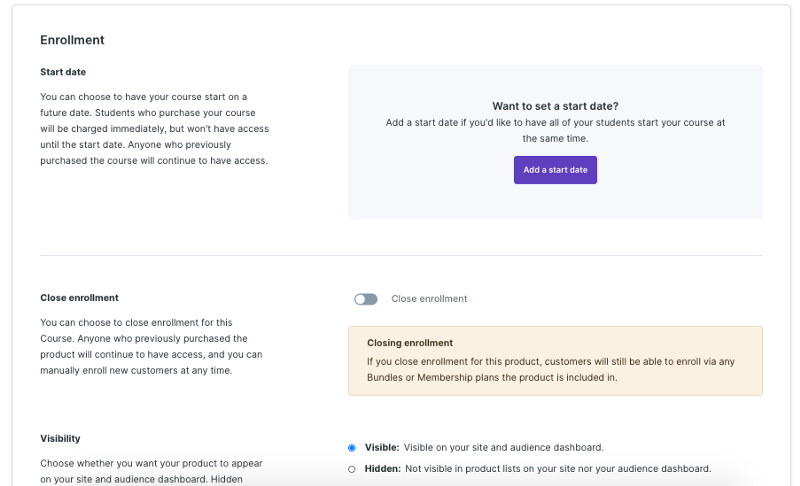Click 'Visible on your site and audience dashboard' text

click(x=503, y=448)
